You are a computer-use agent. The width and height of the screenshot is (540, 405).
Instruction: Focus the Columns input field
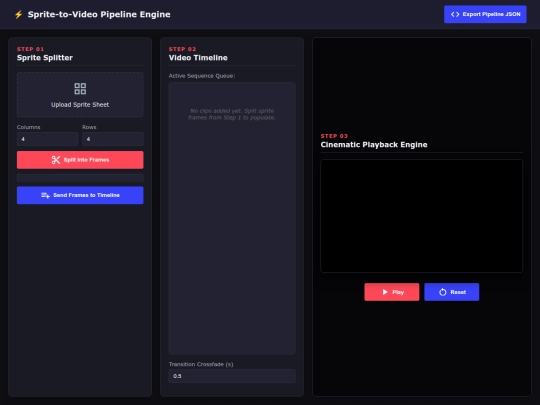pyautogui.click(x=47, y=139)
